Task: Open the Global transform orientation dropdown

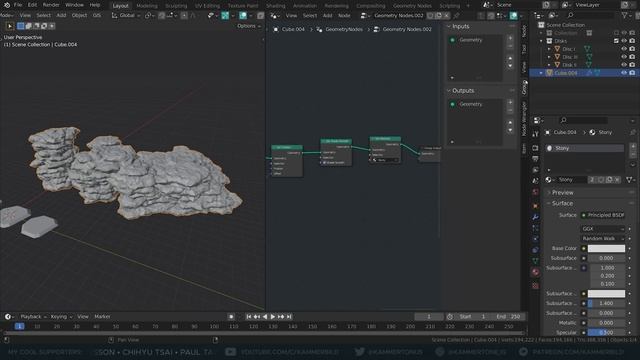Action: click(x=126, y=16)
